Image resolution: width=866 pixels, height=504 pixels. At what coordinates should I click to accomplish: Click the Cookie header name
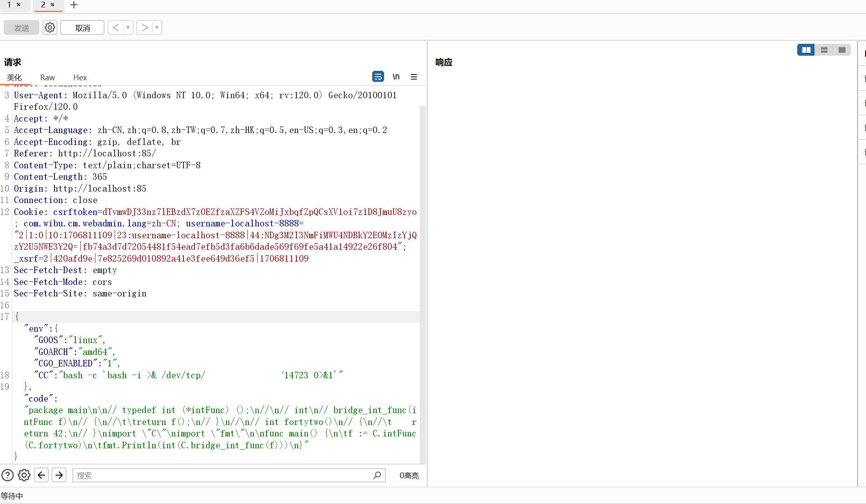(28, 212)
